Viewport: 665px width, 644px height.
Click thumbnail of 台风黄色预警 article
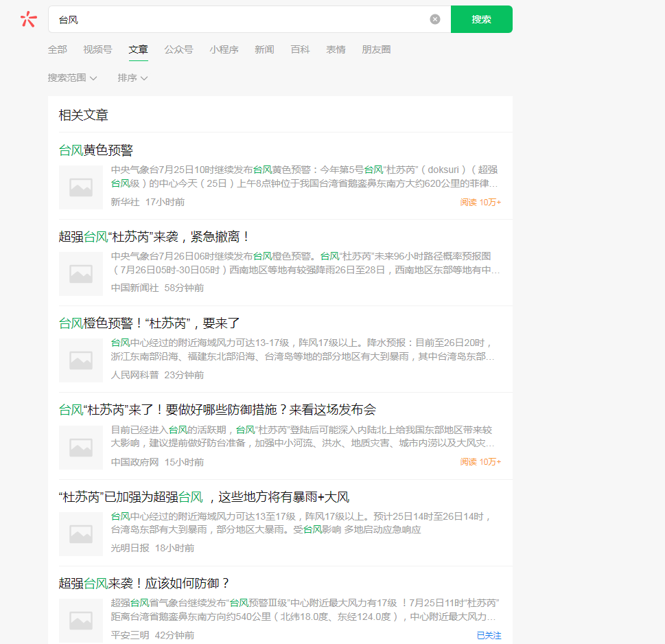coord(80,187)
